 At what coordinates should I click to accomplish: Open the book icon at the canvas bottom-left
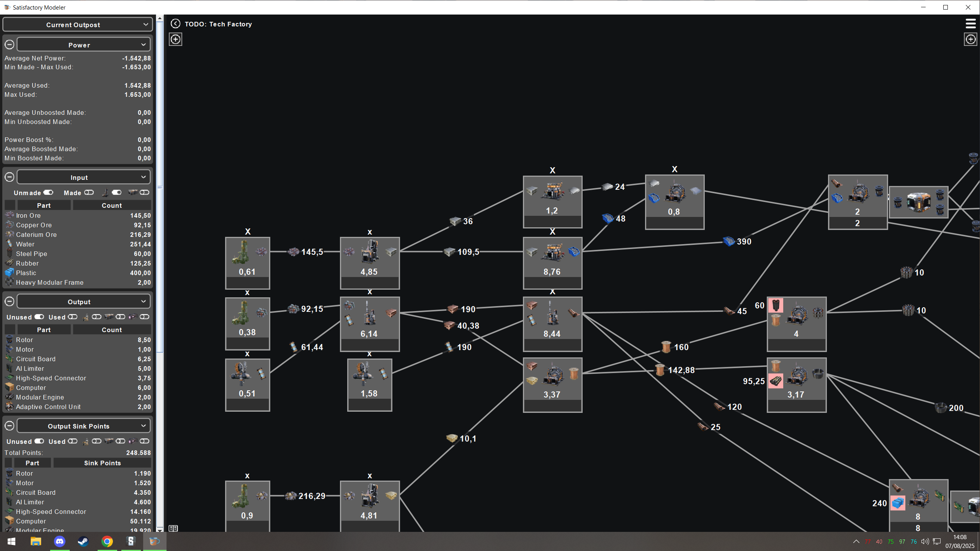point(173,528)
